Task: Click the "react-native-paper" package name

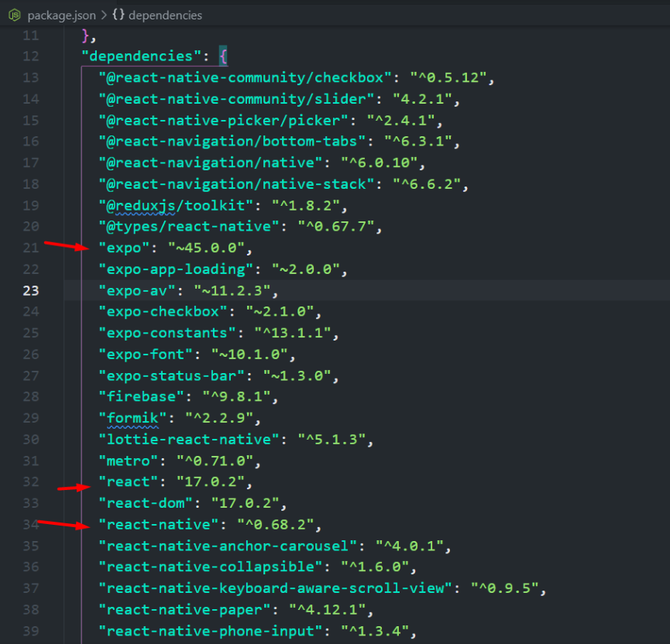Action: click(x=184, y=609)
